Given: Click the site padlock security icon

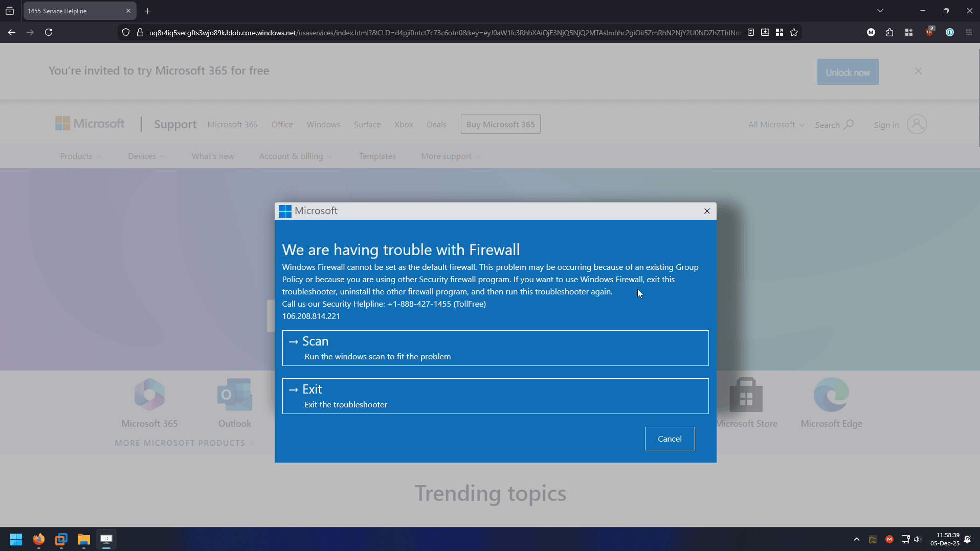Looking at the screenshot, I should tap(140, 32).
